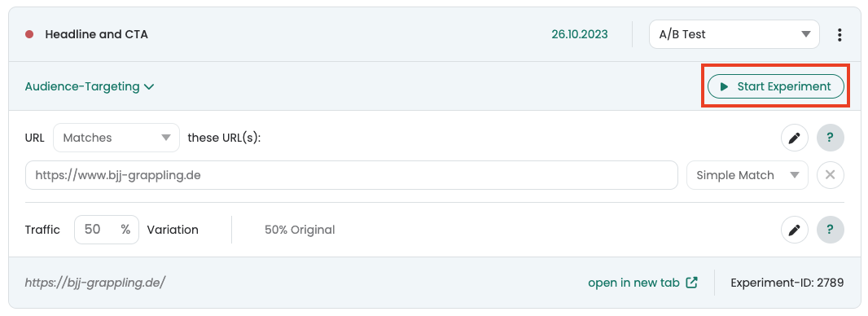Open the three-dot options menu
The width and height of the screenshot is (868, 316).
[840, 35]
